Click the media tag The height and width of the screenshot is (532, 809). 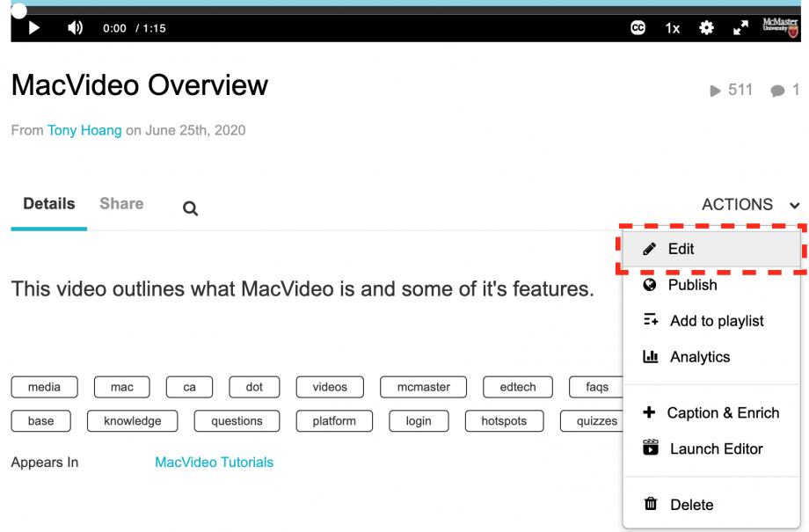coord(44,387)
